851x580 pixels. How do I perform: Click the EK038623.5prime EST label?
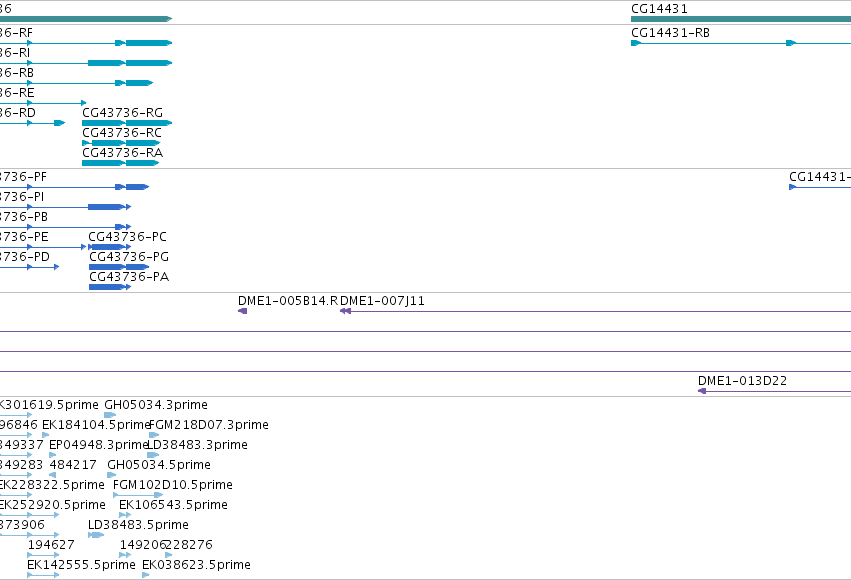tap(196, 565)
